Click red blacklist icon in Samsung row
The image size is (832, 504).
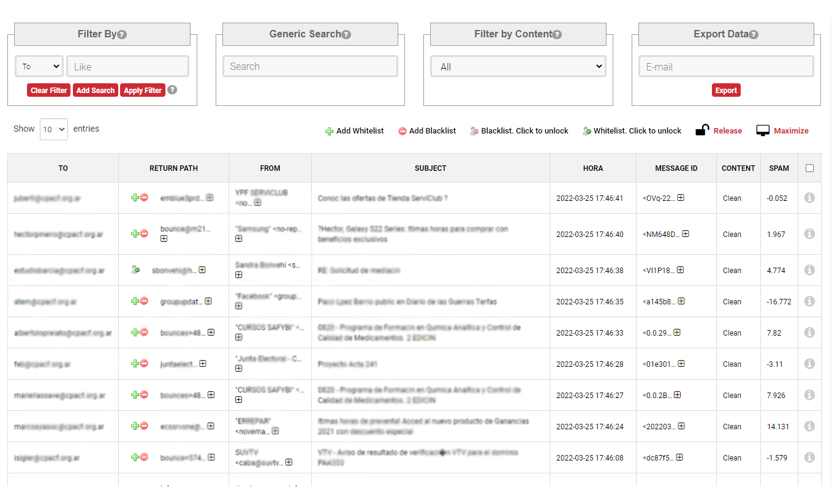click(145, 233)
